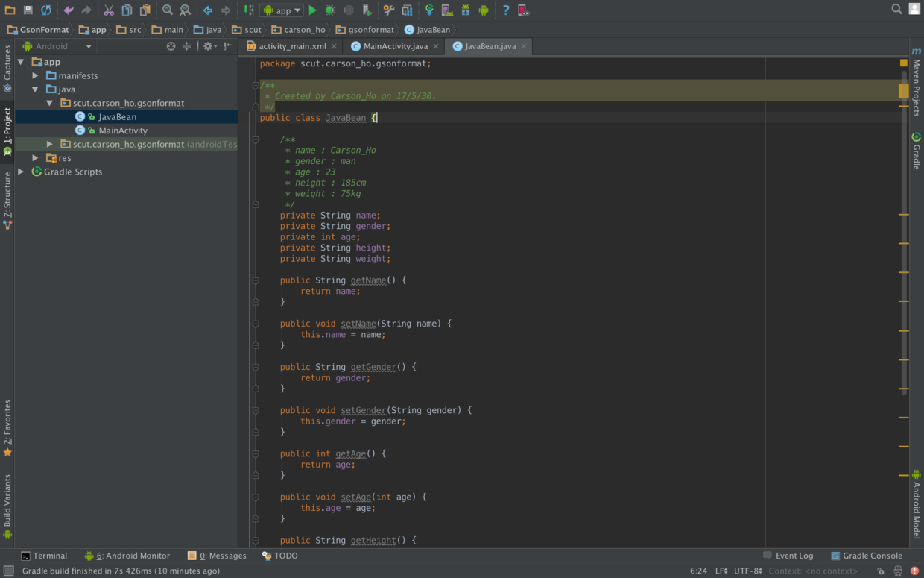
Task: Click the Save All floppy disk icon
Action: [x=28, y=10]
